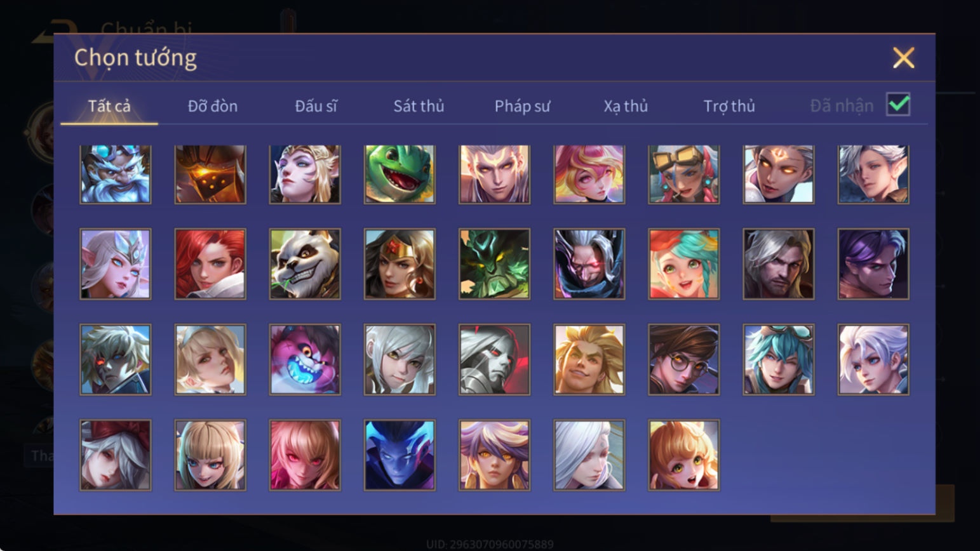Pick the panda hero with bamboo
The width and height of the screenshot is (980, 551).
pyautogui.click(x=305, y=264)
